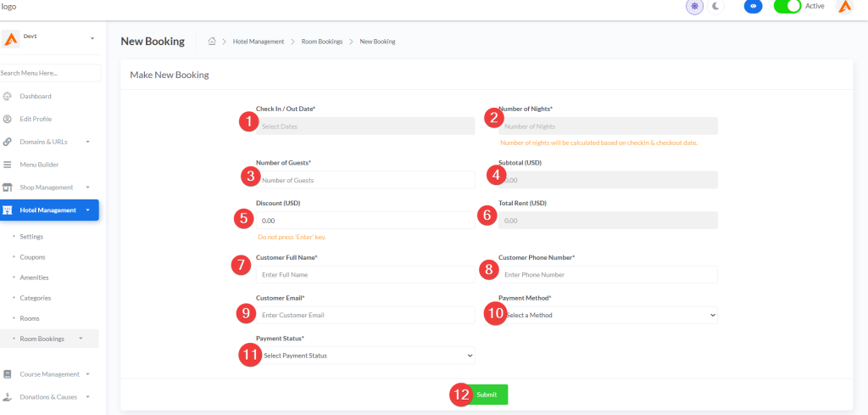Screen dimensions: 868x415
Task: Click the Check In / Out Date field
Action: coord(366,126)
